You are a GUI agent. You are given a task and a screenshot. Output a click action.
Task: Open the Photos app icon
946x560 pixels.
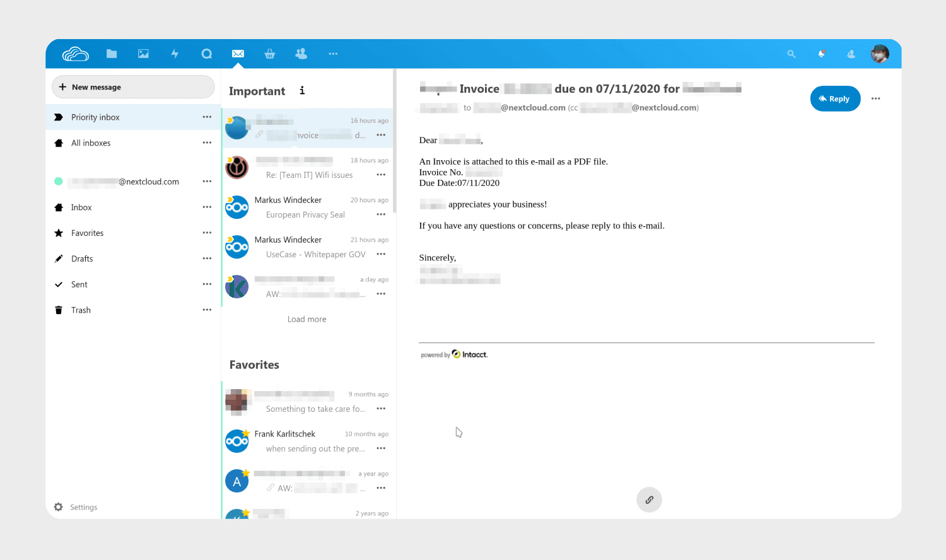pos(143,54)
